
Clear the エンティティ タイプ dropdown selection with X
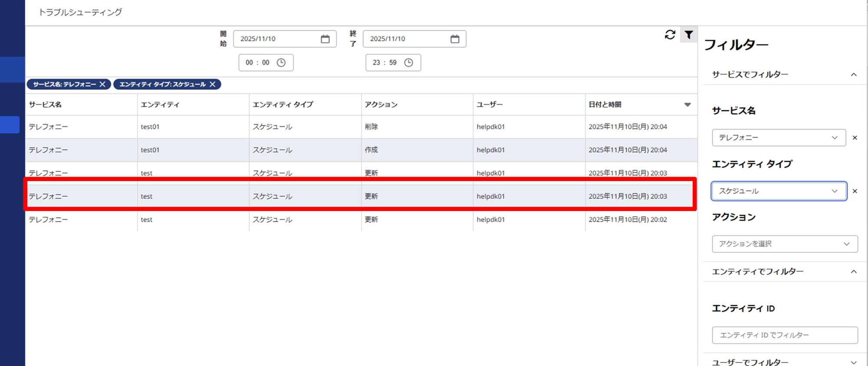click(855, 191)
